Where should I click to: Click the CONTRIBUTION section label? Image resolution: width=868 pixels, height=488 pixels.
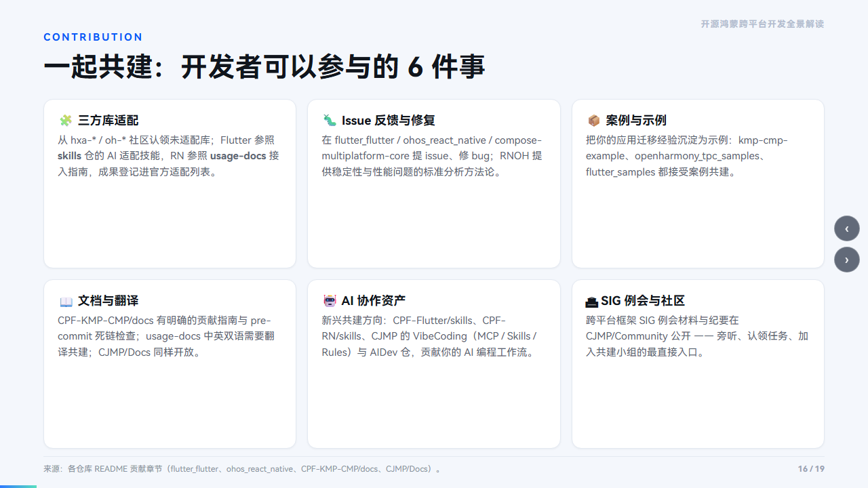93,37
